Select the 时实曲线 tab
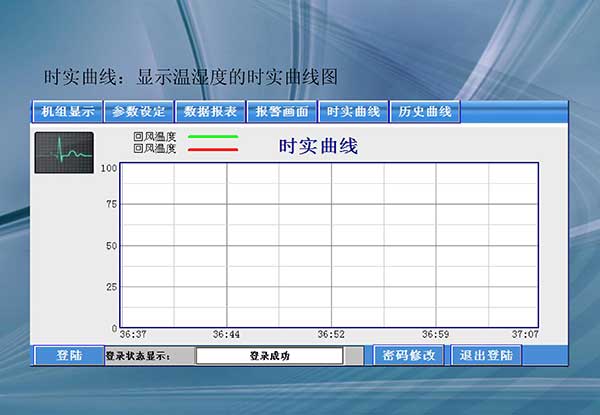This screenshot has height=415, width=600. click(x=354, y=112)
